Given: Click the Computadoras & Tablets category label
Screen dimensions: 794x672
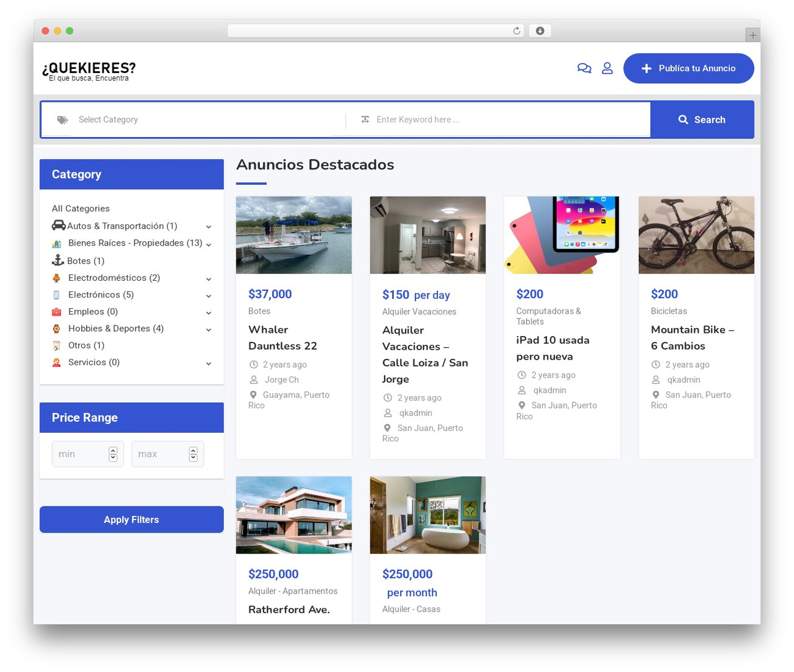Looking at the screenshot, I should 548,316.
